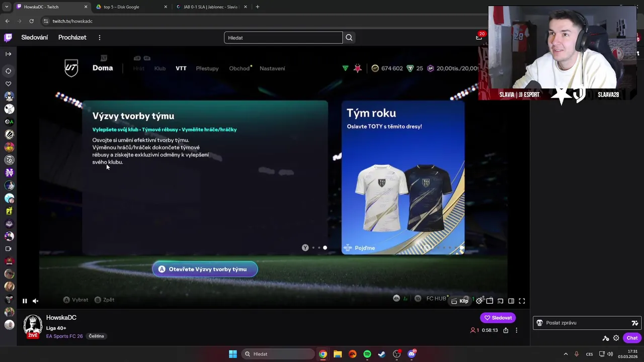Open the EA app from taskbar

point(352,354)
